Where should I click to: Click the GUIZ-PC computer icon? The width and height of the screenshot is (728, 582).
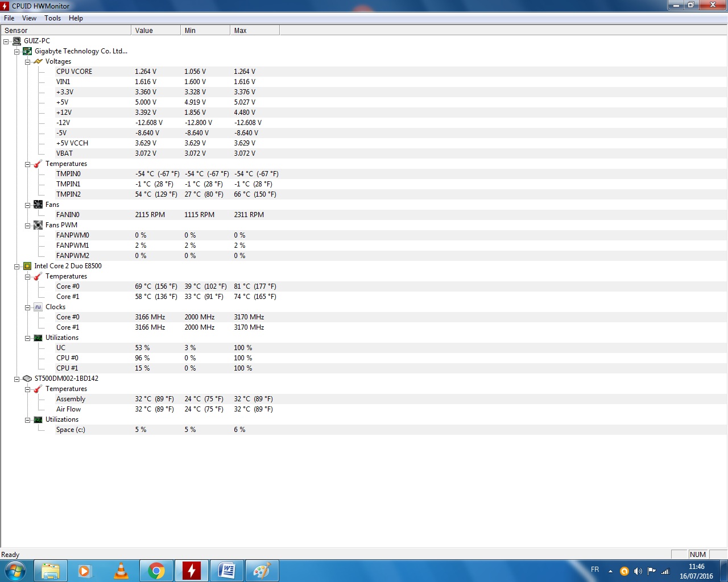[16, 41]
